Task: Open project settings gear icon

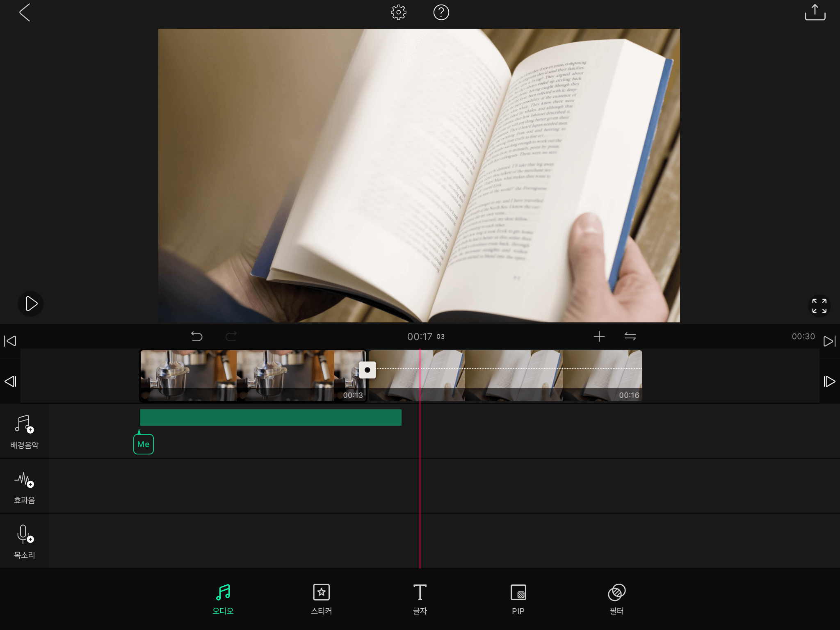Action: (398, 13)
